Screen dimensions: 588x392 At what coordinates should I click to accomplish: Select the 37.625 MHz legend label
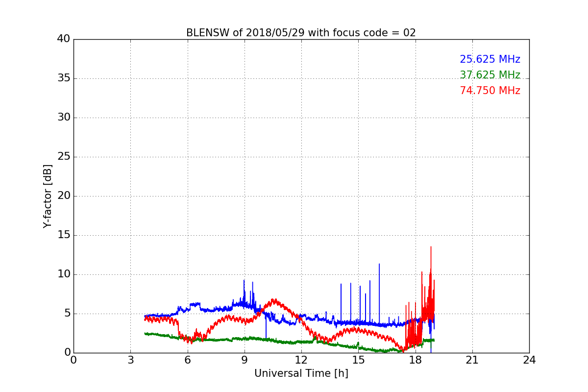[x=490, y=75]
